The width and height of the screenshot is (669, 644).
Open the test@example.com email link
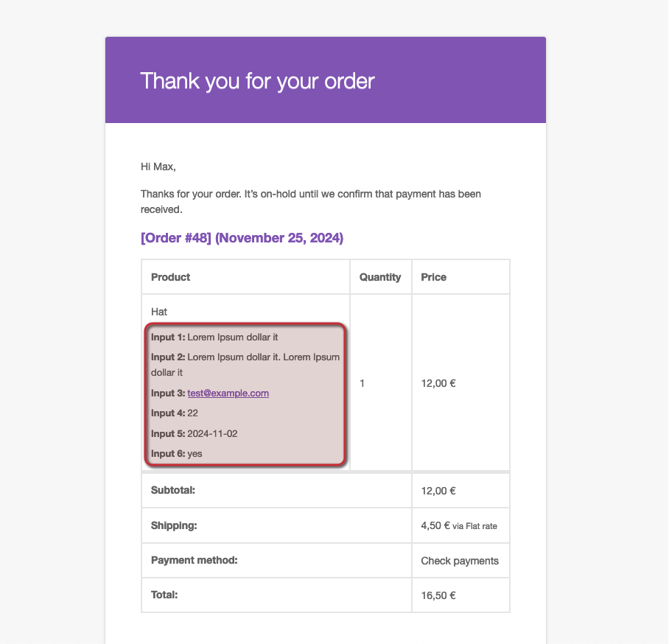228,393
